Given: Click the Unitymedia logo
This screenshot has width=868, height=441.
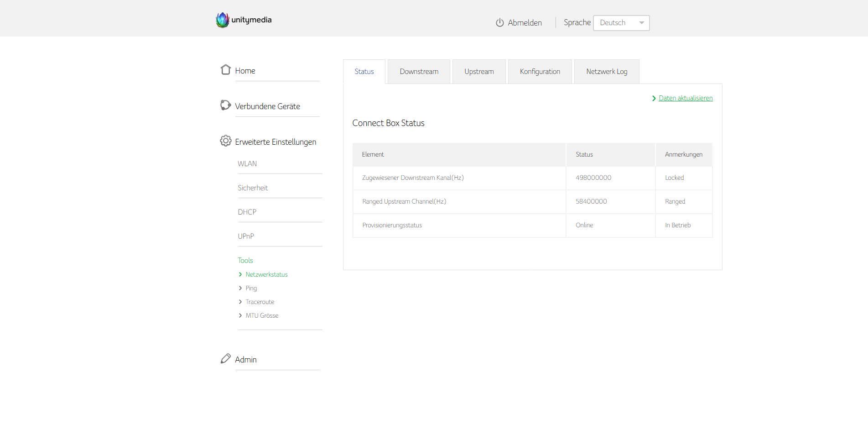Looking at the screenshot, I should point(244,20).
